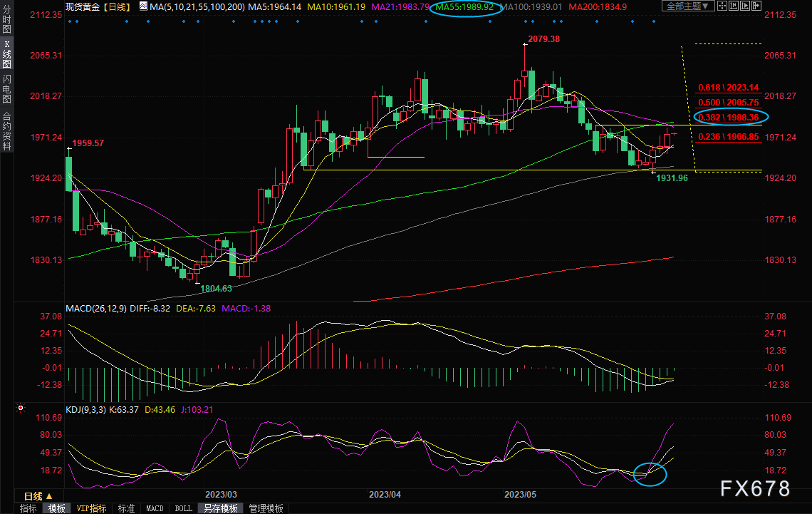Apply the 标准 template
The height and width of the screenshot is (514, 812).
coord(126,508)
